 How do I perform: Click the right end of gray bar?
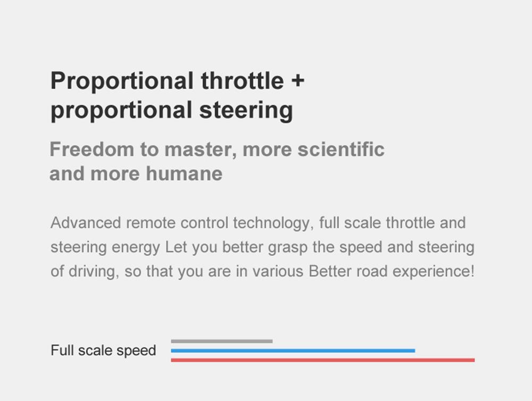pos(271,341)
